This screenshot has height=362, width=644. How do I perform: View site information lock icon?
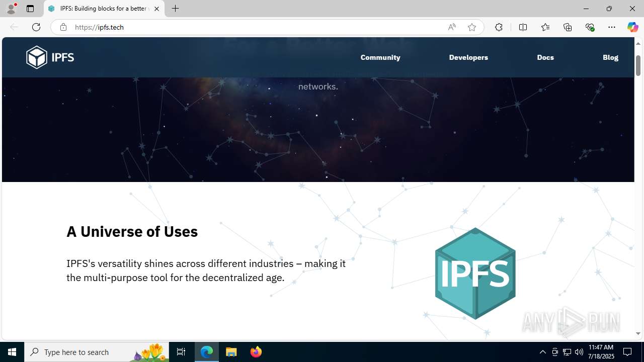click(x=63, y=27)
